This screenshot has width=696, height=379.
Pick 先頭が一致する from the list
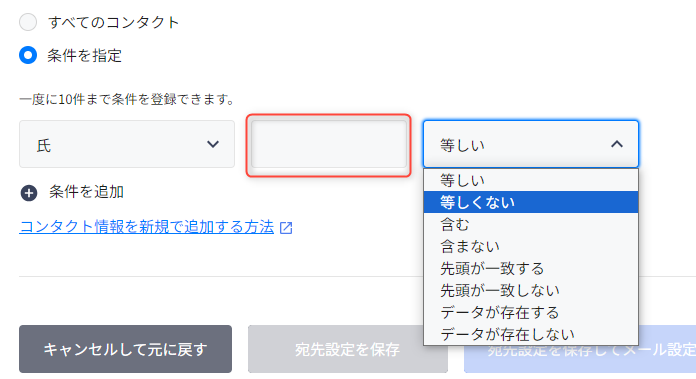(531, 268)
